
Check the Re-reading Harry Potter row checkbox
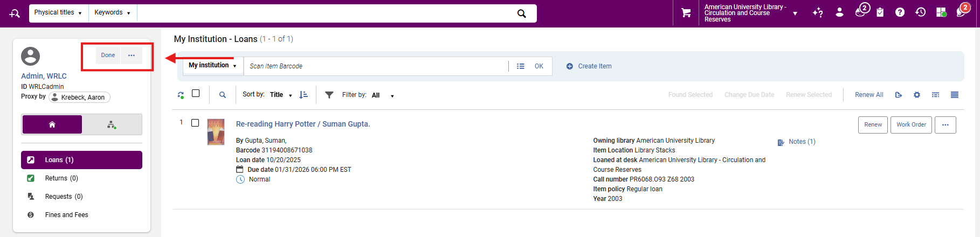pos(195,123)
